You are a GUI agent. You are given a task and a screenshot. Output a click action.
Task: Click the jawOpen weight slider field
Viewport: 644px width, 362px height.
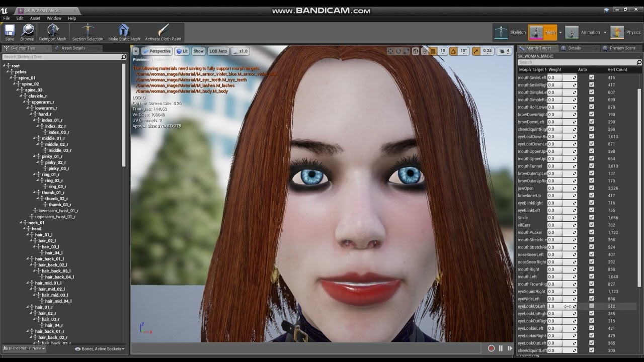pyautogui.click(x=562, y=188)
